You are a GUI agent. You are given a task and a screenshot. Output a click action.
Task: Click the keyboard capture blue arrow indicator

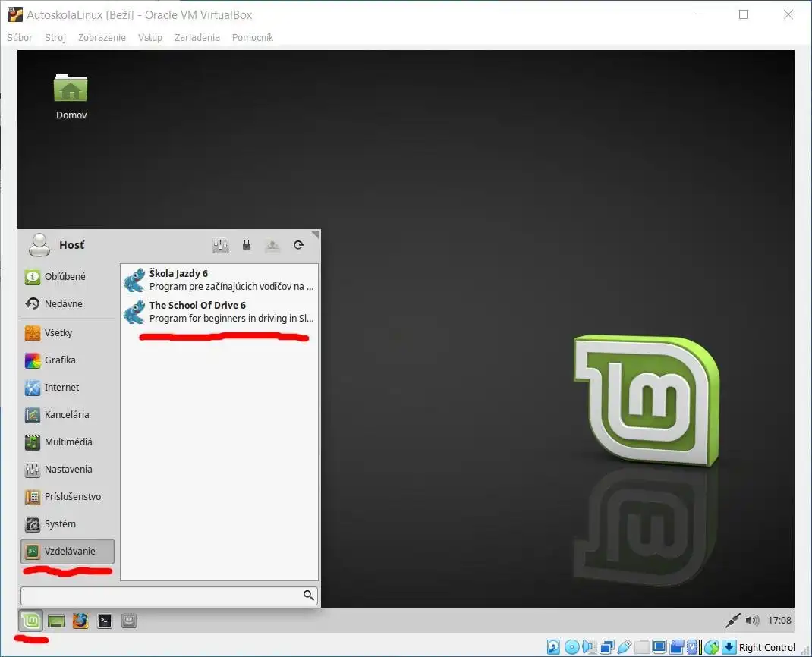tap(729, 647)
